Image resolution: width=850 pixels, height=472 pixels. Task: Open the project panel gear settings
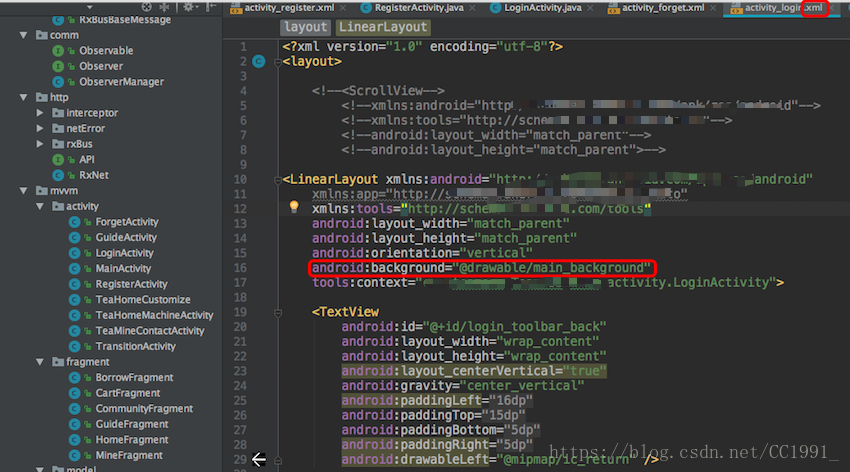coord(188,7)
